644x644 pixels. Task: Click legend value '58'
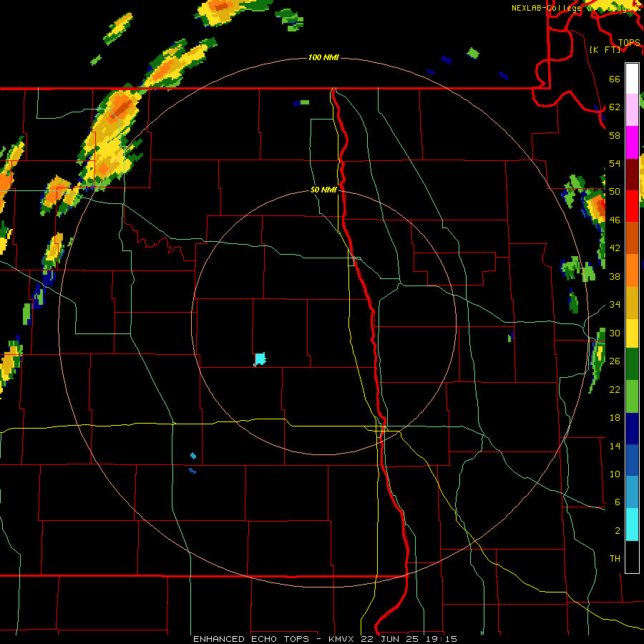615,135
